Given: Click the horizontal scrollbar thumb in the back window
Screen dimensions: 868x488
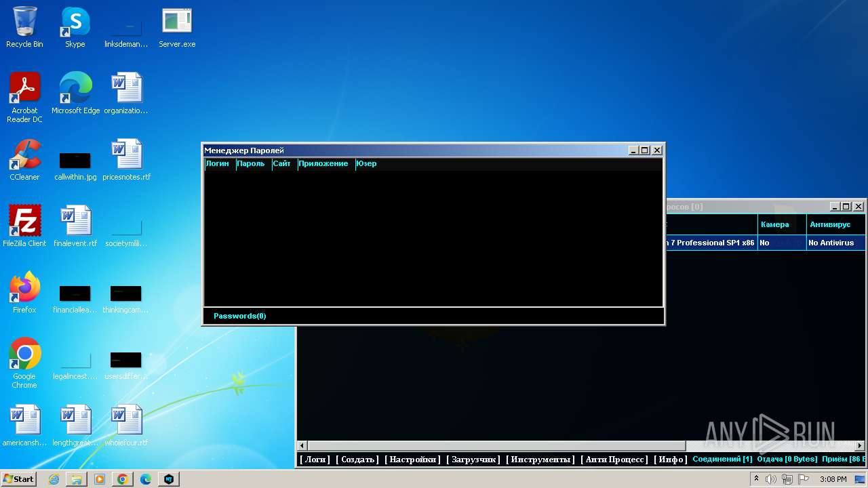Looking at the screenshot, I should point(497,445).
